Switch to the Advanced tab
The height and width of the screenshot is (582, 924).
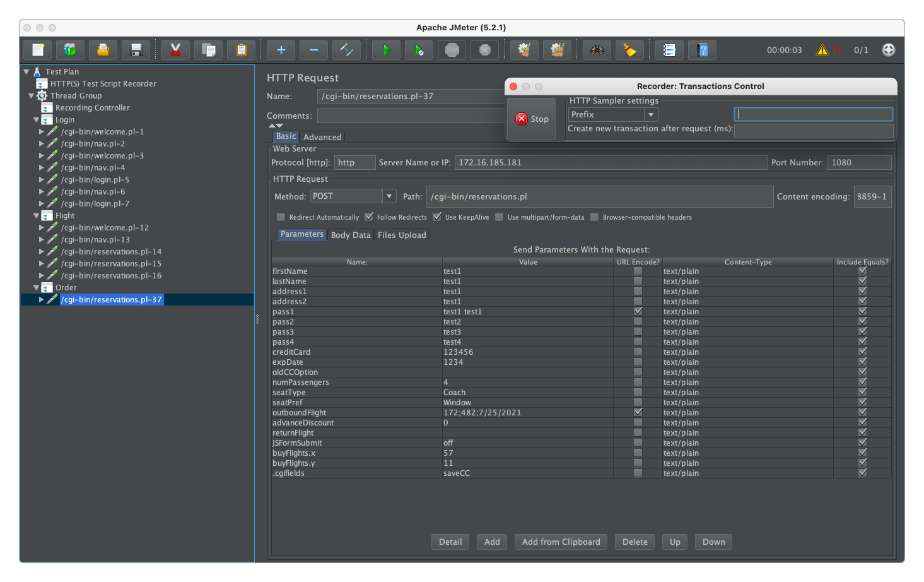322,137
